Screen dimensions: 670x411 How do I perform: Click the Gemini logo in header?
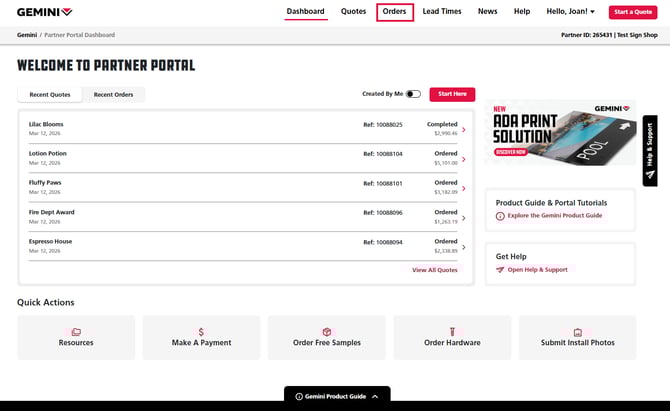[44, 12]
